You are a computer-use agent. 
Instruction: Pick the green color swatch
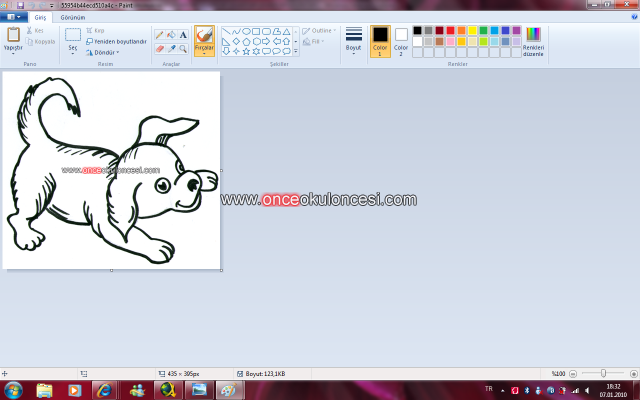pyautogui.click(x=484, y=31)
